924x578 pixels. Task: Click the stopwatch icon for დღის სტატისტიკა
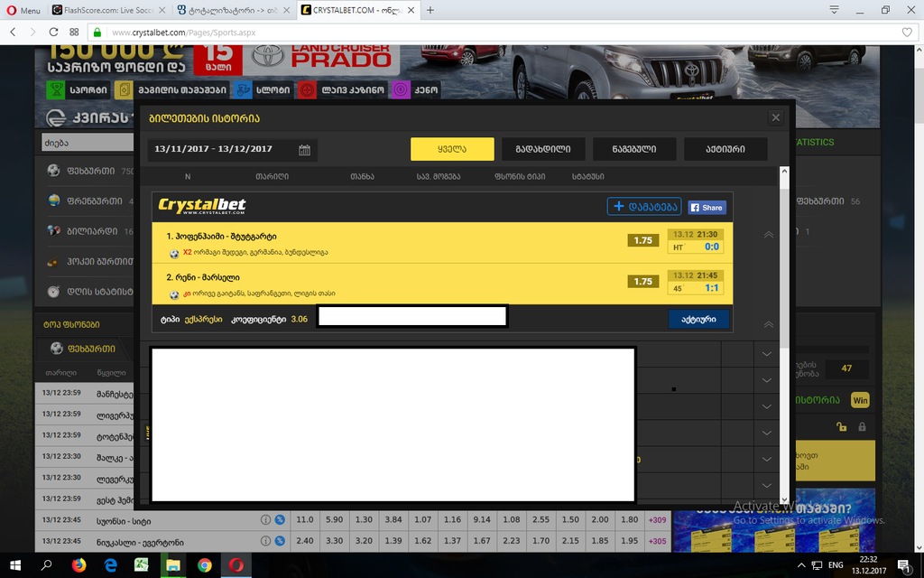(53, 292)
